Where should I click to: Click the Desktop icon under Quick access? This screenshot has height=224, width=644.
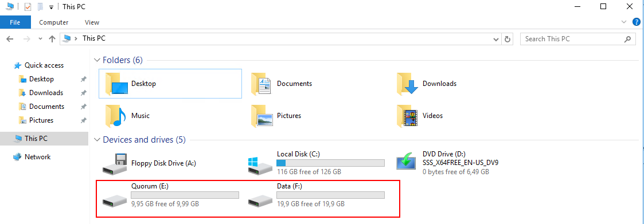tap(22, 79)
